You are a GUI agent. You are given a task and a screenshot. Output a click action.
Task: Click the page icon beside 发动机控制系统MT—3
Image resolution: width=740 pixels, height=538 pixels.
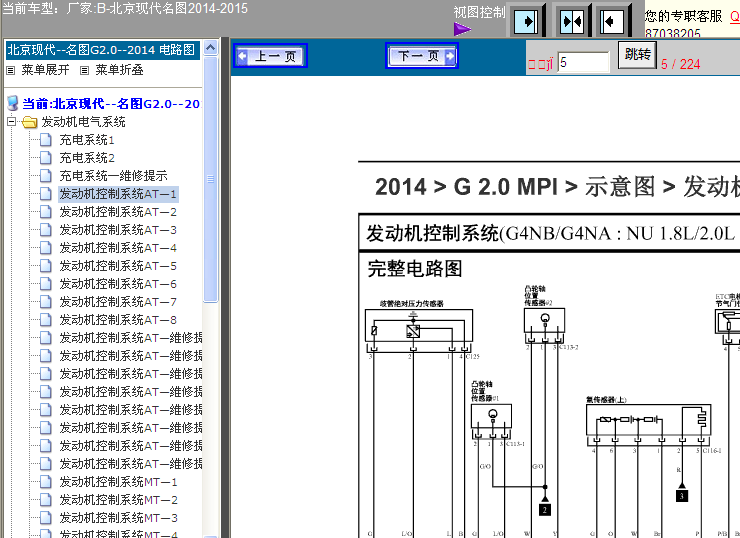[46, 518]
